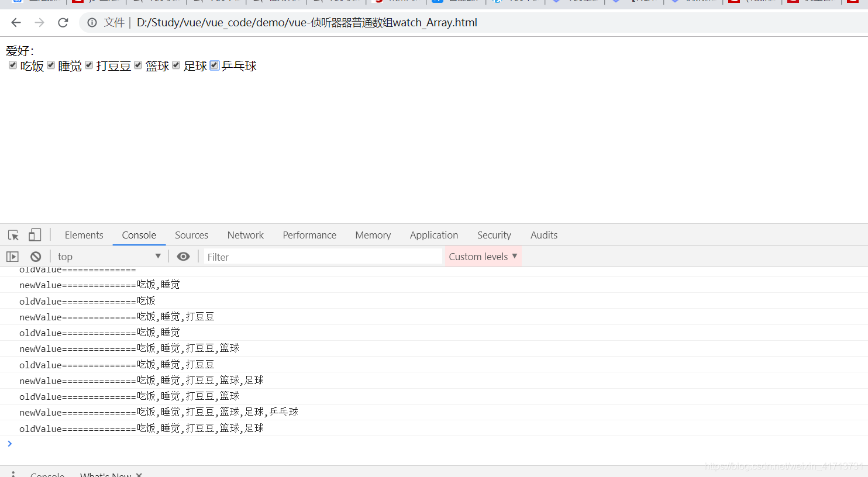Select the Console tab
The height and width of the screenshot is (477, 868).
139,235
